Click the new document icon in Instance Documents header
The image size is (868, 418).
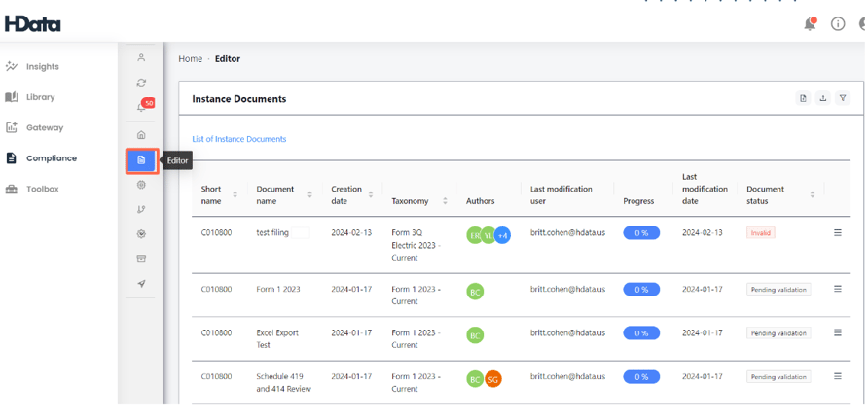[x=803, y=98]
